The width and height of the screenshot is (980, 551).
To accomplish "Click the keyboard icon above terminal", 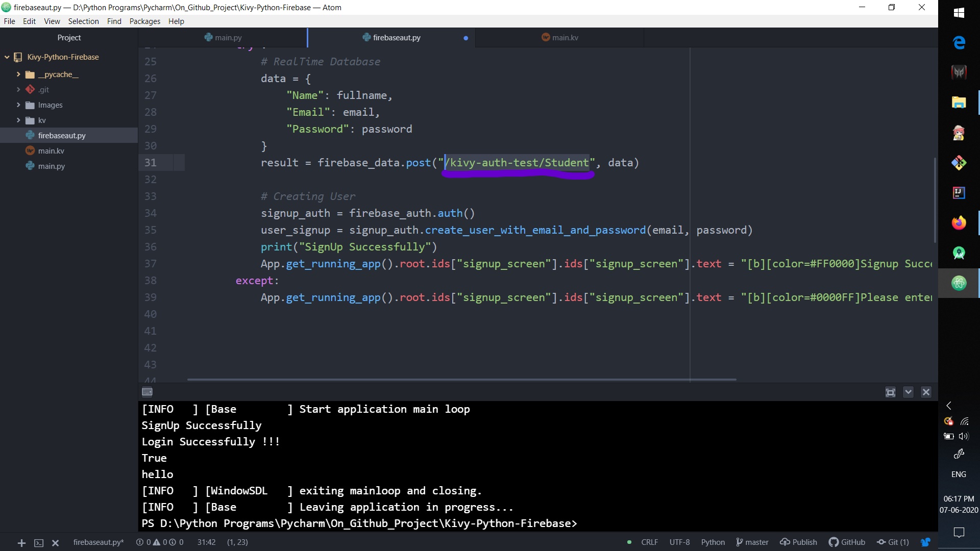I will pos(147,392).
